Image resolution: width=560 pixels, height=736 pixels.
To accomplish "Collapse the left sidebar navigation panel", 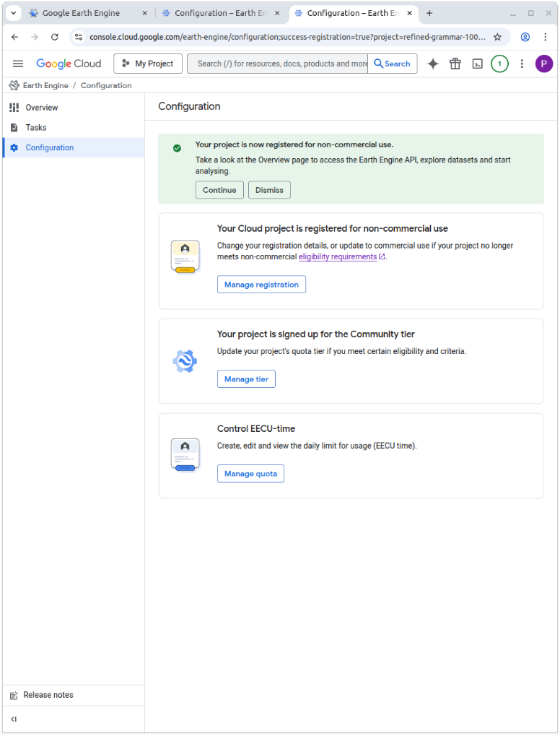I will [x=14, y=719].
